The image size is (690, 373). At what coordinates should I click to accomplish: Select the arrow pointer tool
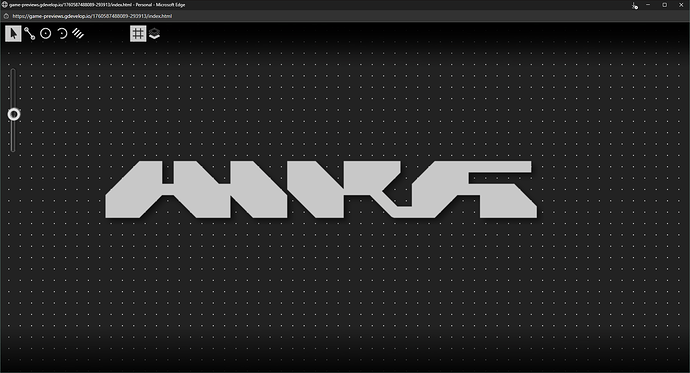coord(13,33)
